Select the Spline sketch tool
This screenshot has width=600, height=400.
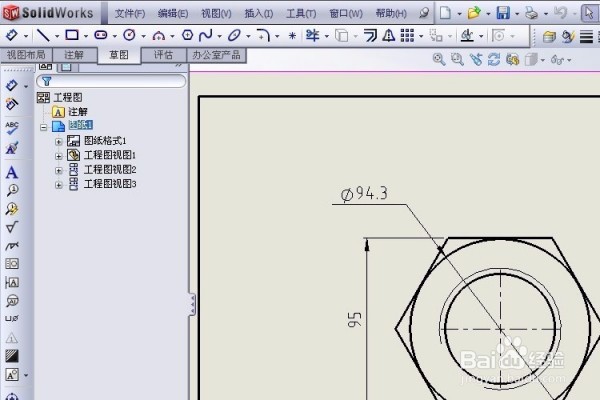pyautogui.click(x=206, y=36)
